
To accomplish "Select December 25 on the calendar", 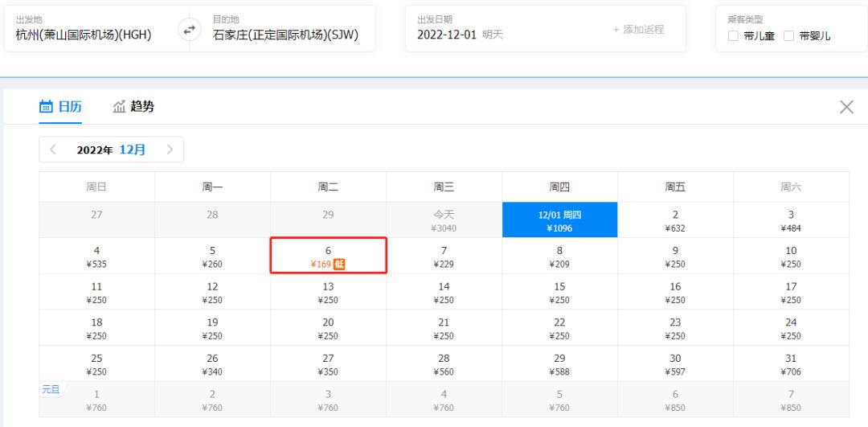I will tap(97, 363).
